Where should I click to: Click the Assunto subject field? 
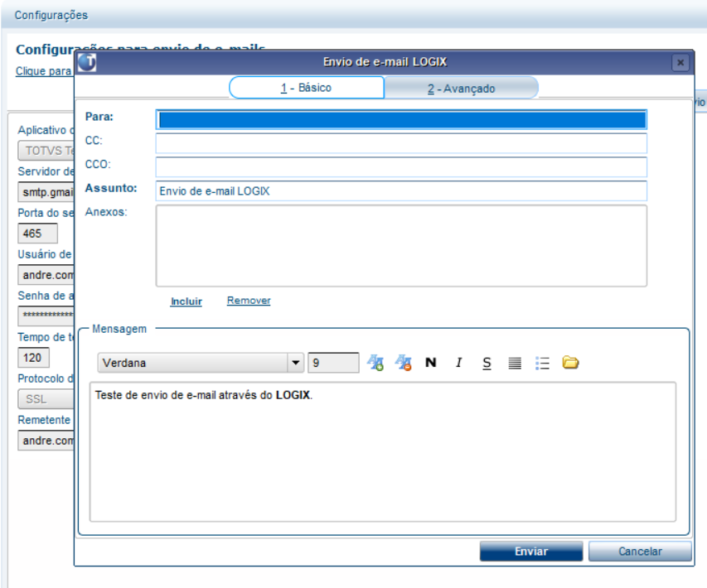tap(401, 191)
